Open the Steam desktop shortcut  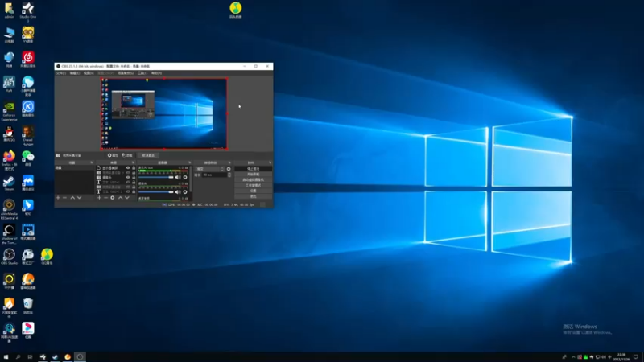click(x=9, y=183)
